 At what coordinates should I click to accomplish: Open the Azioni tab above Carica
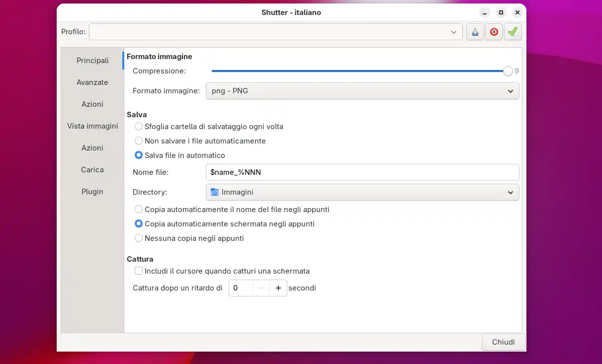pyautogui.click(x=92, y=148)
